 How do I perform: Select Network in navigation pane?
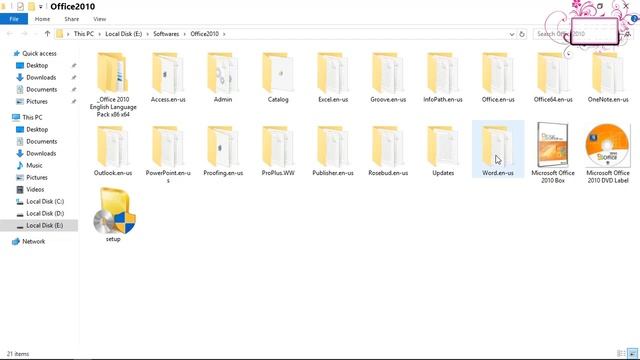click(x=33, y=241)
